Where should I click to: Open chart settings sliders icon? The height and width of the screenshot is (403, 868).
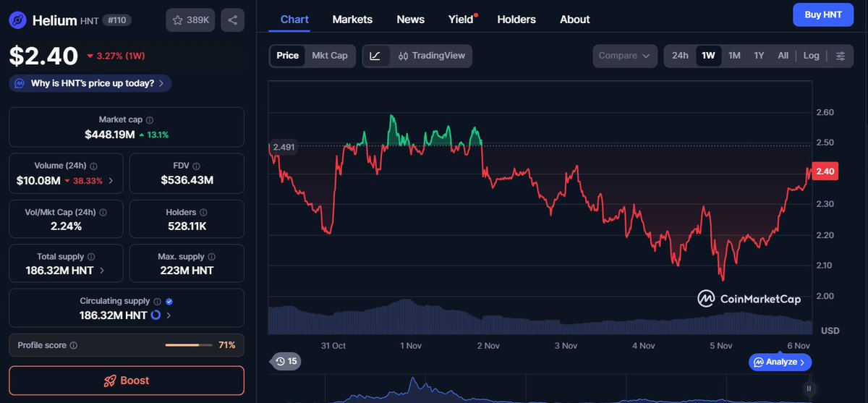coord(840,56)
